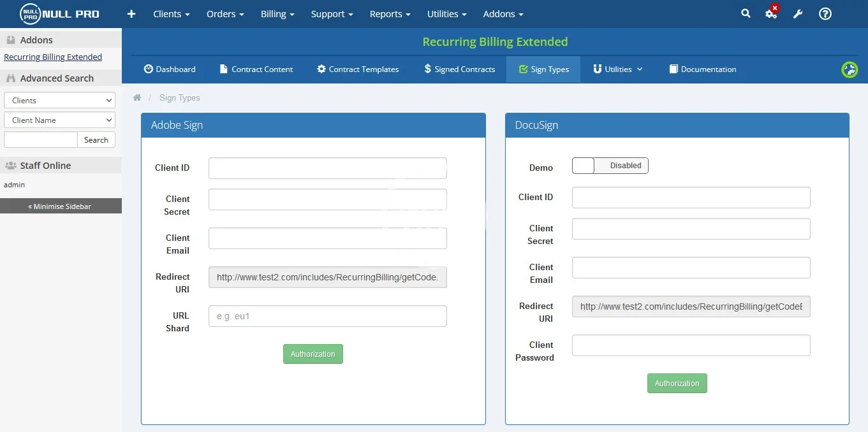
Task: Click the Adobe Sign URL Shard field
Action: (x=327, y=316)
